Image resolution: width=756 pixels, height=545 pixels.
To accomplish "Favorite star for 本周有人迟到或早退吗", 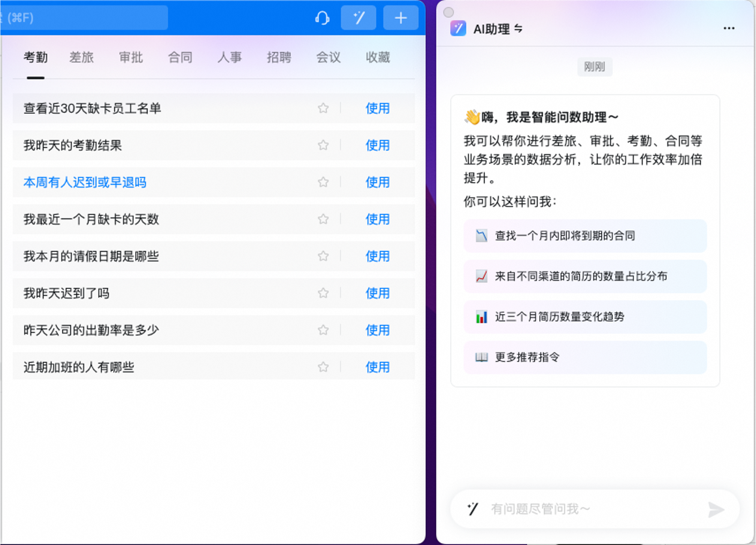I will (323, 182).
